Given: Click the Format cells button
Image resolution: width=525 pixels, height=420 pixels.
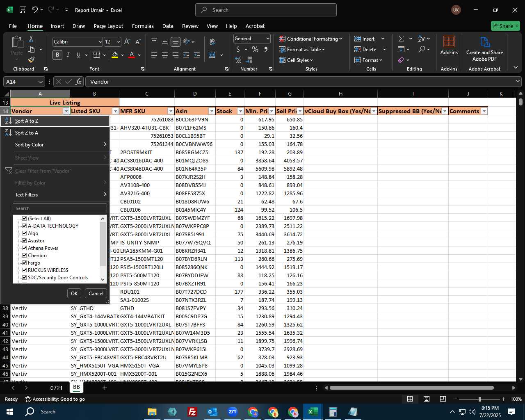Looking at the screenshot, I should [x=368, y=60].
